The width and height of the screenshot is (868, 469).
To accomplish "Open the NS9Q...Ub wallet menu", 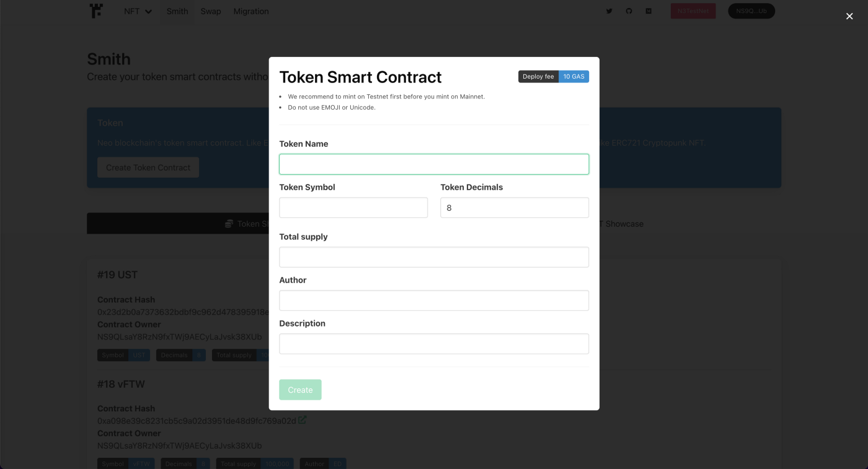I will point(751,11).
